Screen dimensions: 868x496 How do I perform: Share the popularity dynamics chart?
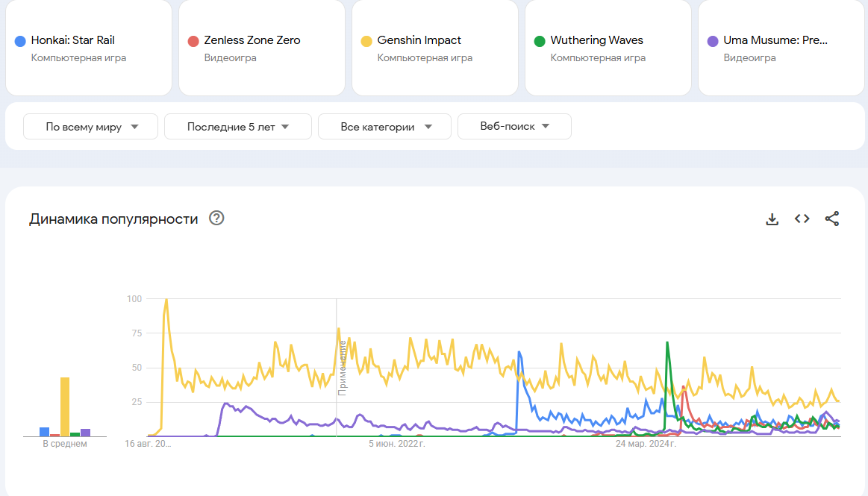[832, 219]
